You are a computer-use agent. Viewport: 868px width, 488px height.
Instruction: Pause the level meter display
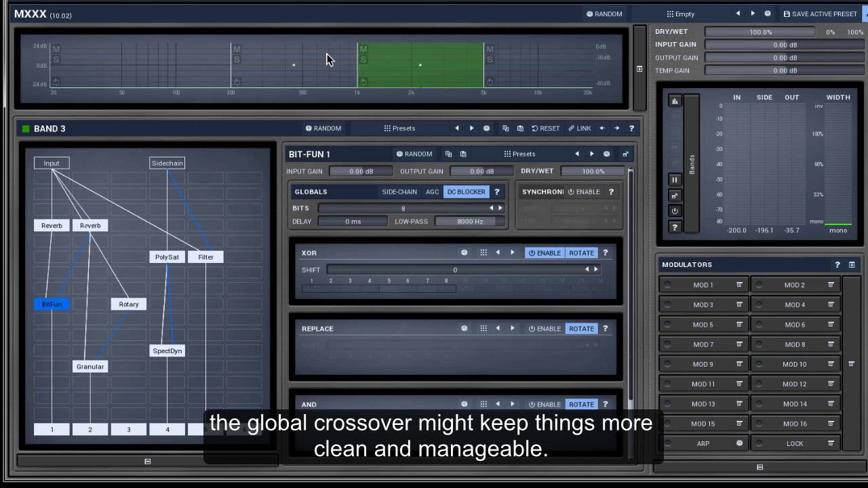(675, 180)
